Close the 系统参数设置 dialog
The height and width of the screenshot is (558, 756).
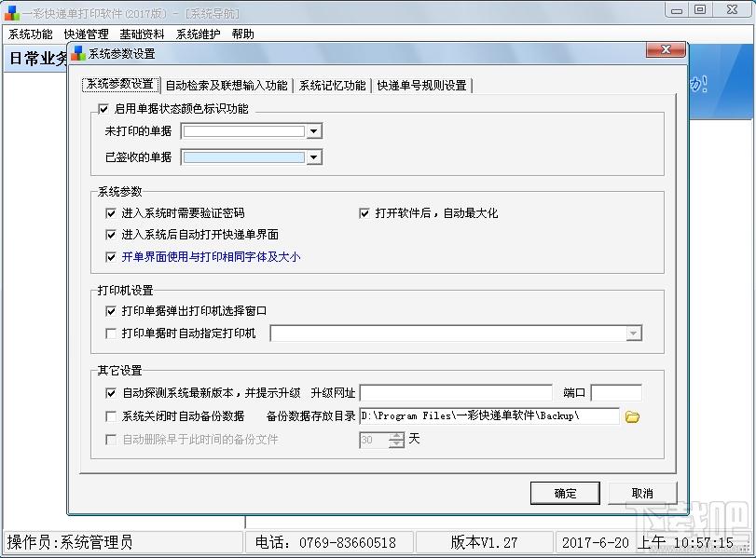[666, 49]
